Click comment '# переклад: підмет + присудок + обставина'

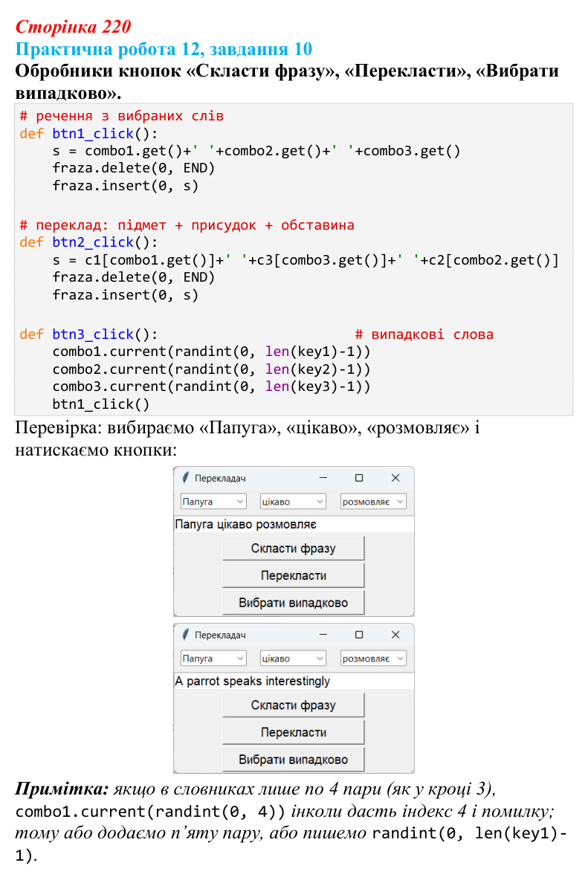coord(187,225)
